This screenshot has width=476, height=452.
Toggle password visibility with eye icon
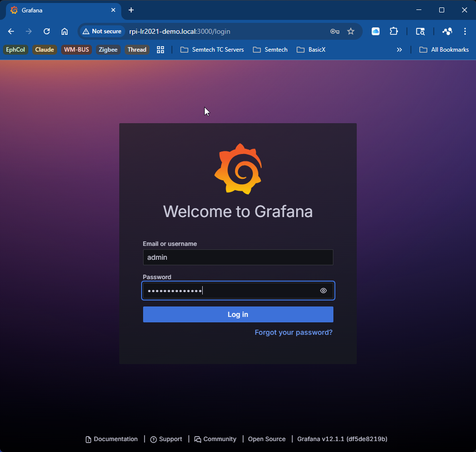pos(323,291)
